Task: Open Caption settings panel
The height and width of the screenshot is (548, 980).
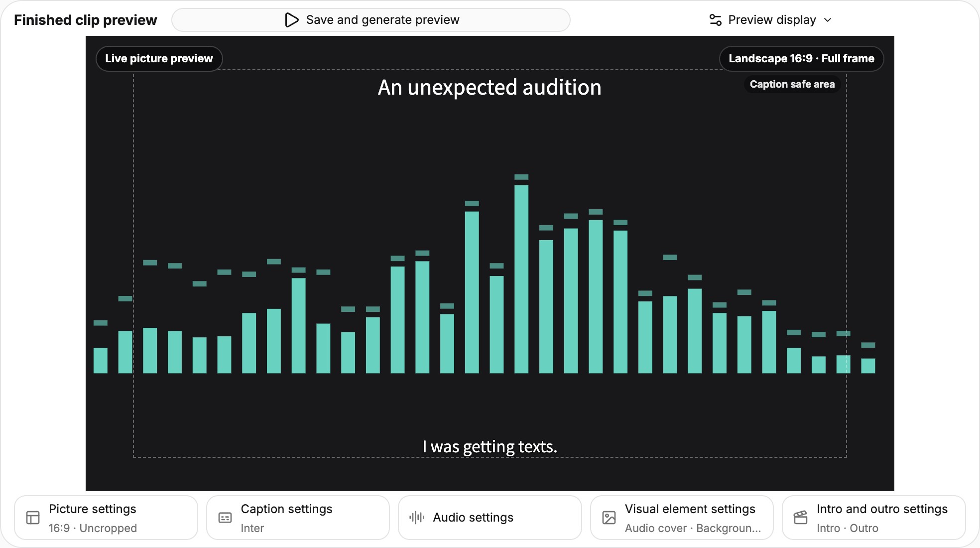Action: point(298,518)
